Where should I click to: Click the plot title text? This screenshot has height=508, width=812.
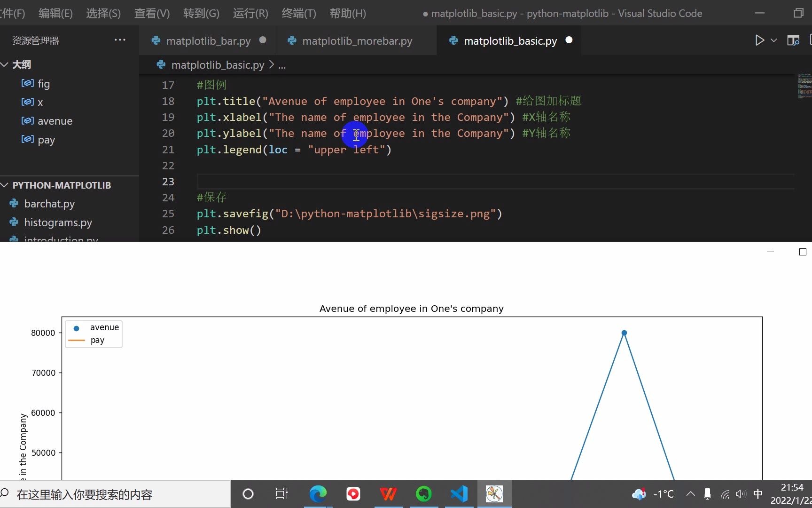tap(412, 309)
